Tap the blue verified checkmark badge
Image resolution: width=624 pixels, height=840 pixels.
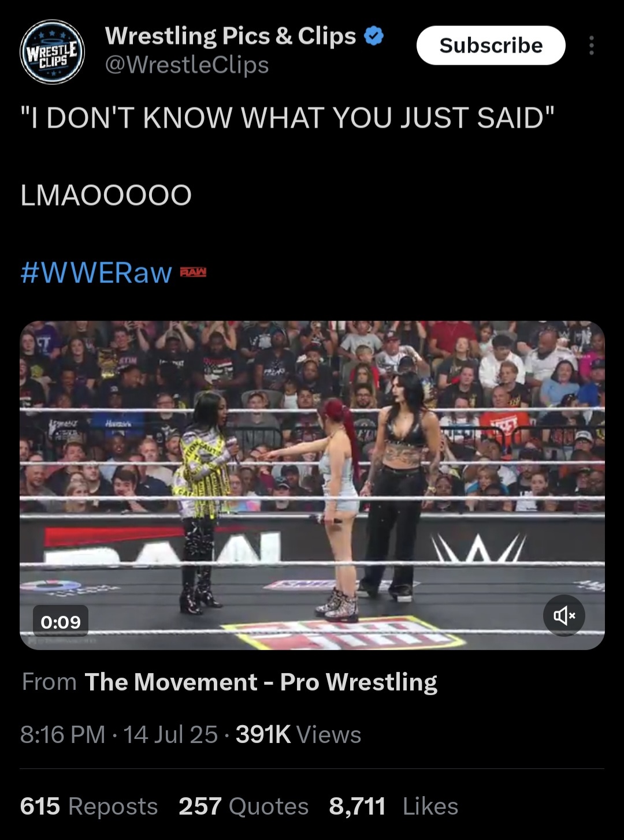tap(374, 37)
